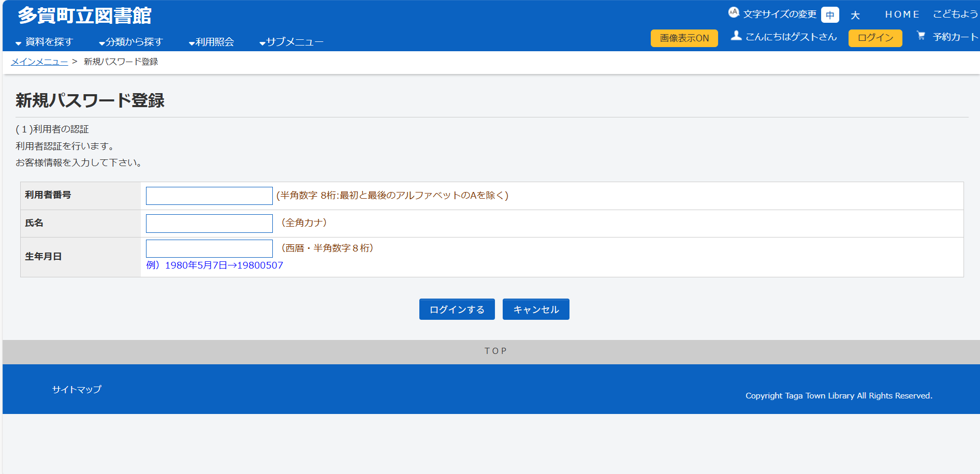Image resolution: width=980 pixels, height=474 pixels.
Task: Expand the 分類から探す menu
Action: pos(131,41)
